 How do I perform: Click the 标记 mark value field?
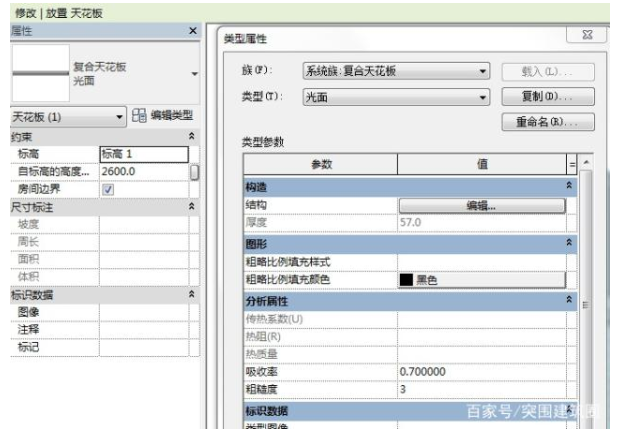[x=144, y=347]
